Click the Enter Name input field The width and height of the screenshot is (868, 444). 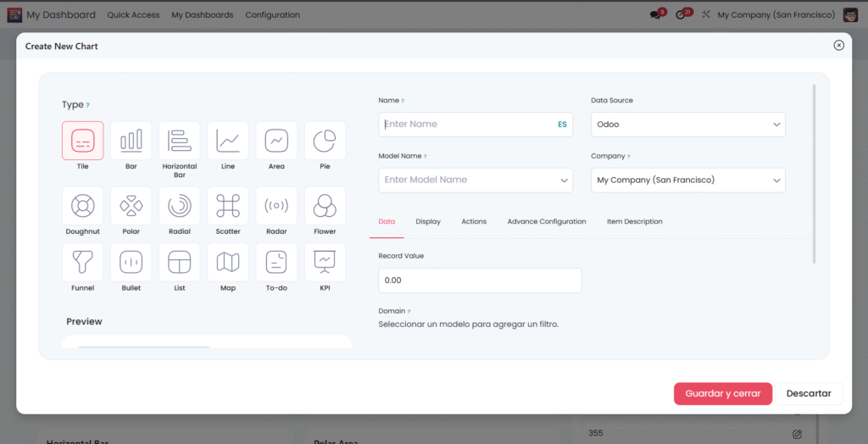pyautogui.click(x=466, y=125)
